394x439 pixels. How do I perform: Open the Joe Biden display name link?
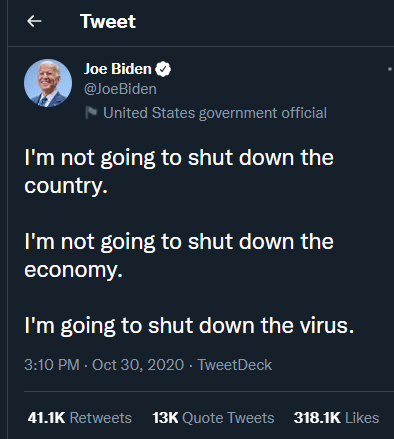[118, 69]
